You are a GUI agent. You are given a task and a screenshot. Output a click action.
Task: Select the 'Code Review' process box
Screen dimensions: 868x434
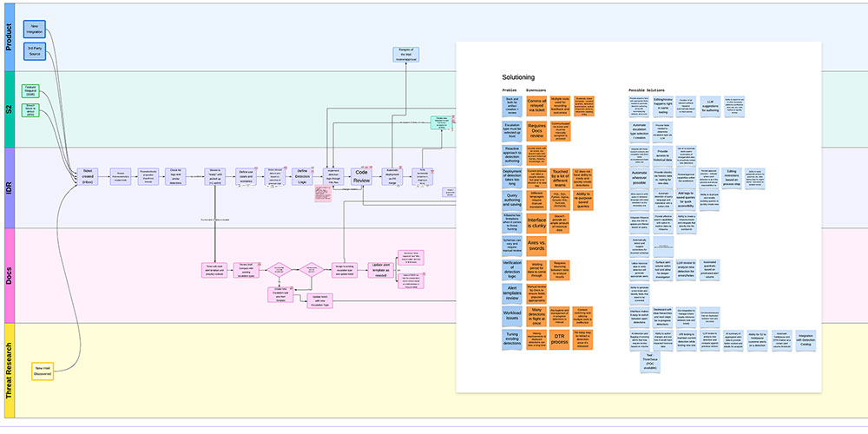(361, 176)
